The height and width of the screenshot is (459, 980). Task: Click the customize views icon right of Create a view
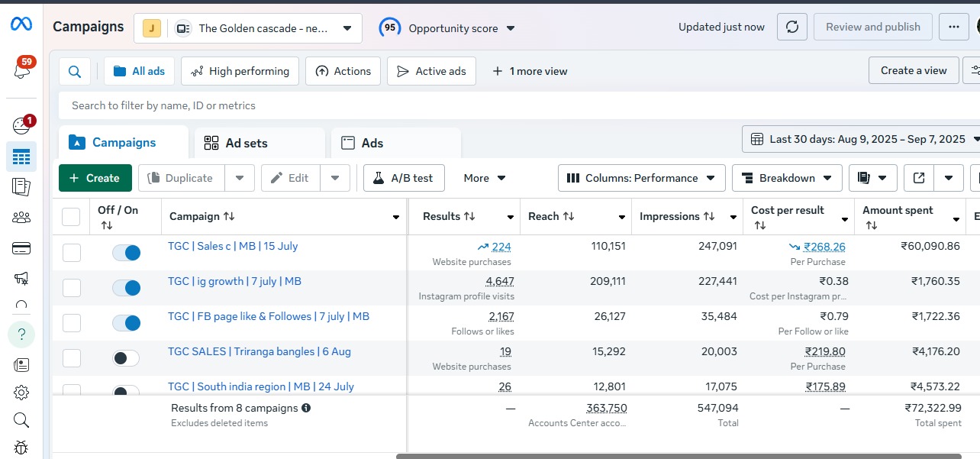[974, 70]
